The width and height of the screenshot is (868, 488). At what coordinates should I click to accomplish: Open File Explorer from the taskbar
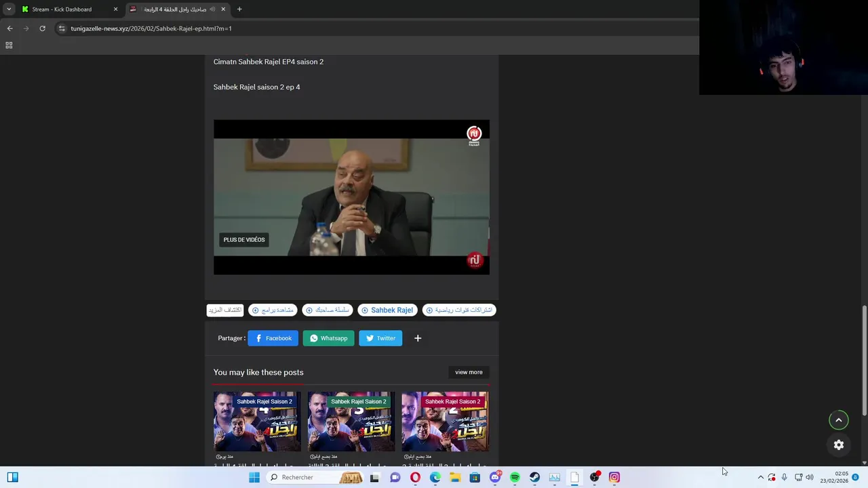455,477
